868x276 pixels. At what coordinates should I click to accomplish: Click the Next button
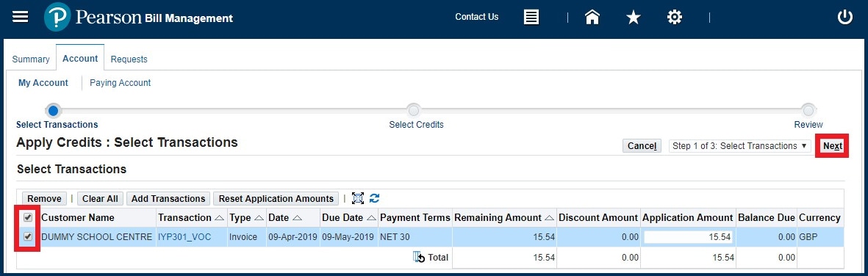832,146
